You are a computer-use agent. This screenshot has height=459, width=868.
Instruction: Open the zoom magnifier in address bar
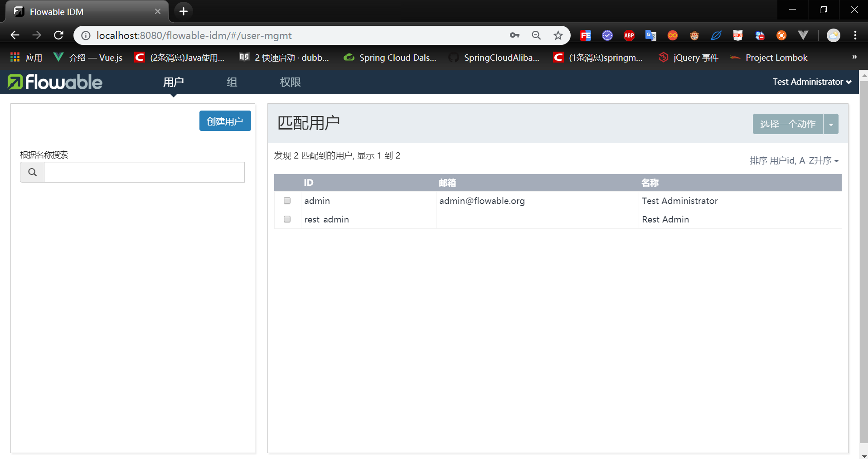click(536, 35)
